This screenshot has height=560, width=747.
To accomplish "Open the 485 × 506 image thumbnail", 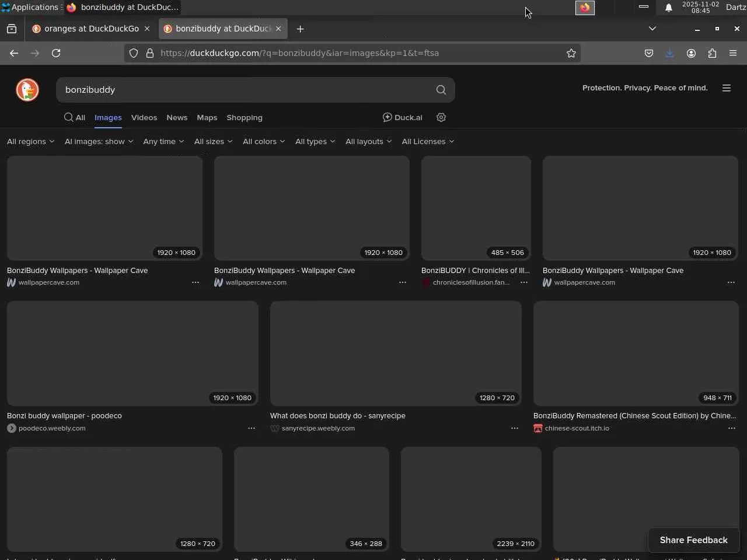I will click(476, 208).
